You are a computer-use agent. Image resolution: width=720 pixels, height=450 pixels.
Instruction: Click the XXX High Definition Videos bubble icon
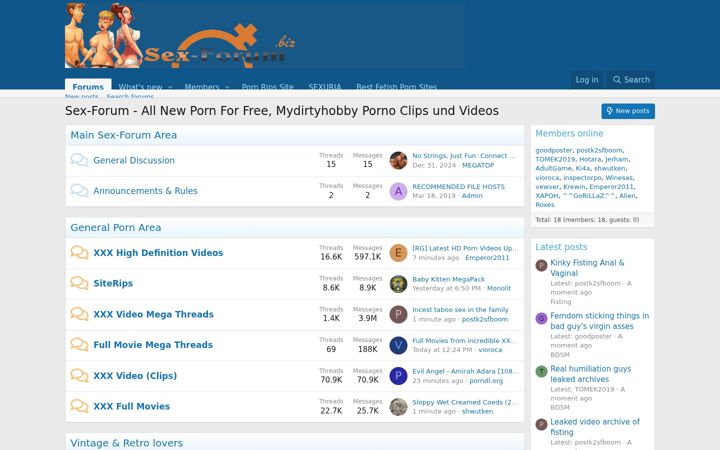click(79, 253)
